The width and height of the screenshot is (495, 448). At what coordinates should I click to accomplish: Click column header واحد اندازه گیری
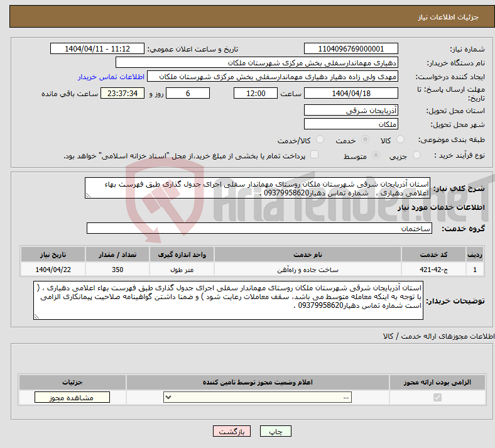(182, 254)
